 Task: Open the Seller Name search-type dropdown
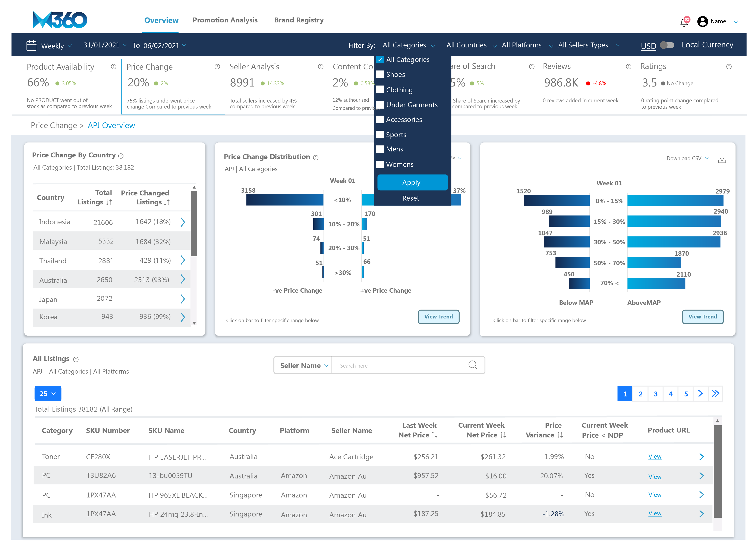click(303, 366)
